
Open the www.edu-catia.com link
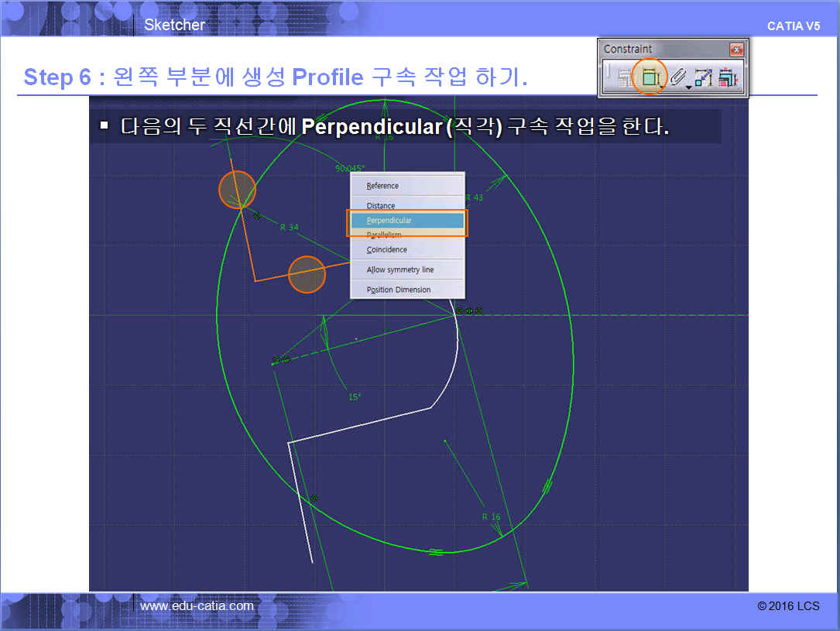point(197,606)
